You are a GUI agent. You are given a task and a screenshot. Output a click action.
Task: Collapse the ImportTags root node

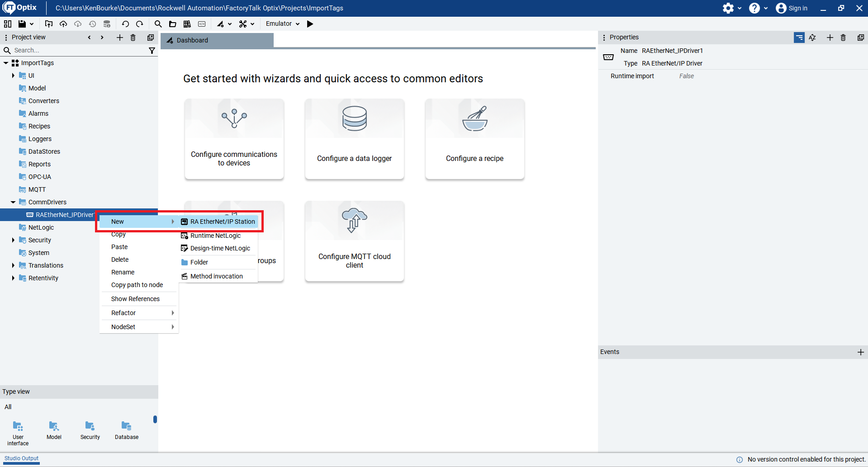point(6,63)
